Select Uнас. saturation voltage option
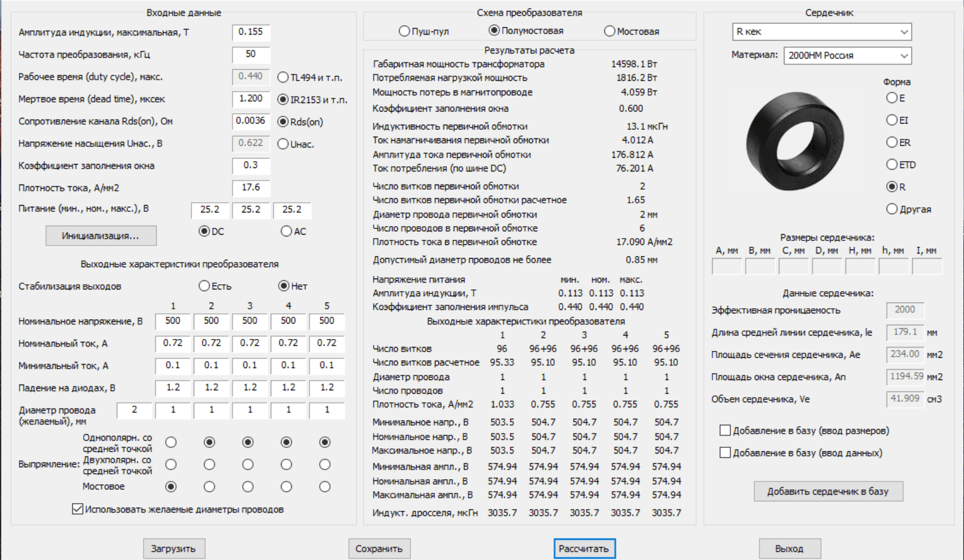964x560 pixels. 283,144
